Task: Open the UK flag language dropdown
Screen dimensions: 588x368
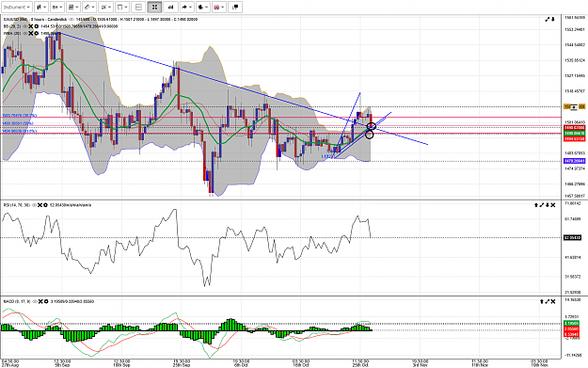Action: 218,7
